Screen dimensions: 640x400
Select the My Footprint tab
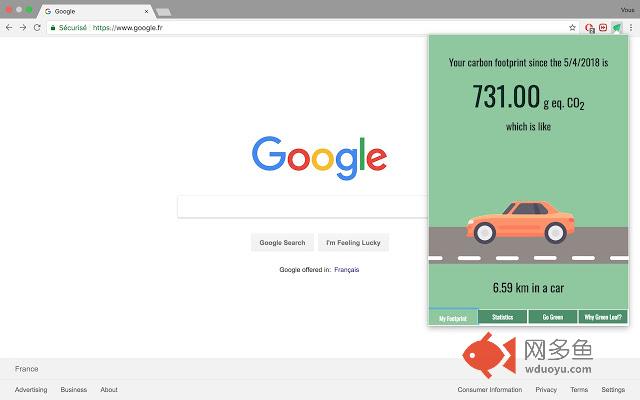point(452,317)
